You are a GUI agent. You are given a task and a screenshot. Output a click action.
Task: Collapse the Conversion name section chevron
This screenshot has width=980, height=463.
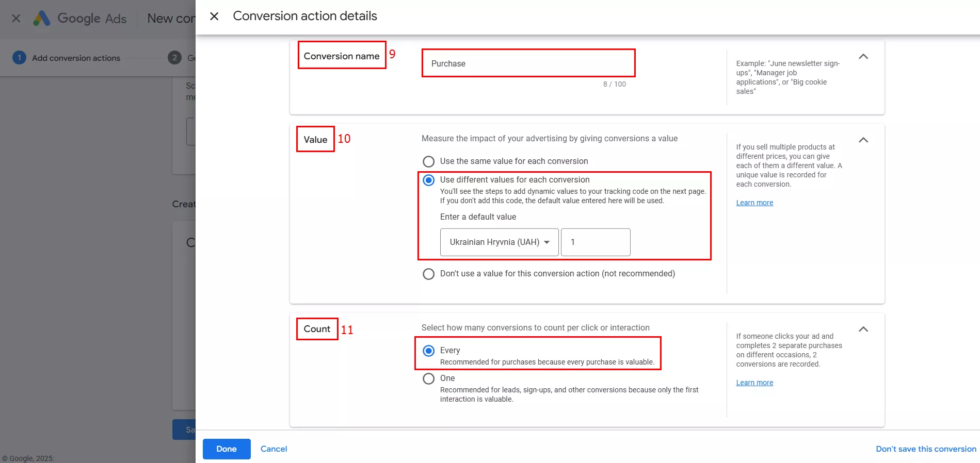(863, 57)
